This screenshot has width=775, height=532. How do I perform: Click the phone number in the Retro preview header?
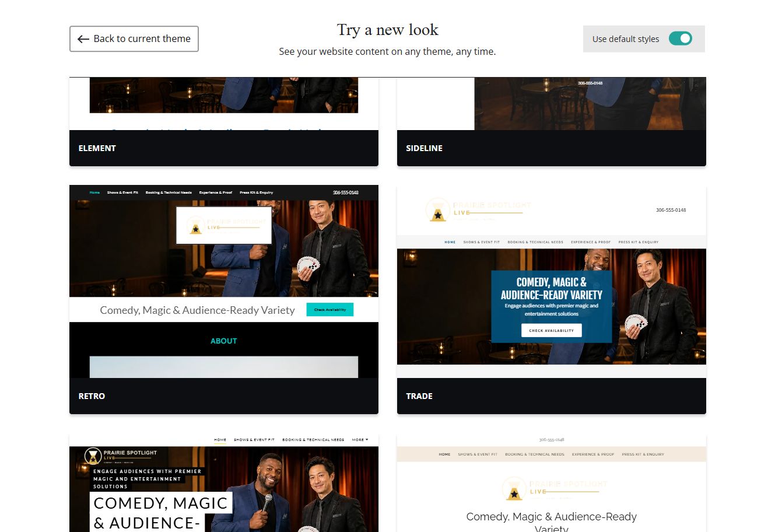coord(346,192)
